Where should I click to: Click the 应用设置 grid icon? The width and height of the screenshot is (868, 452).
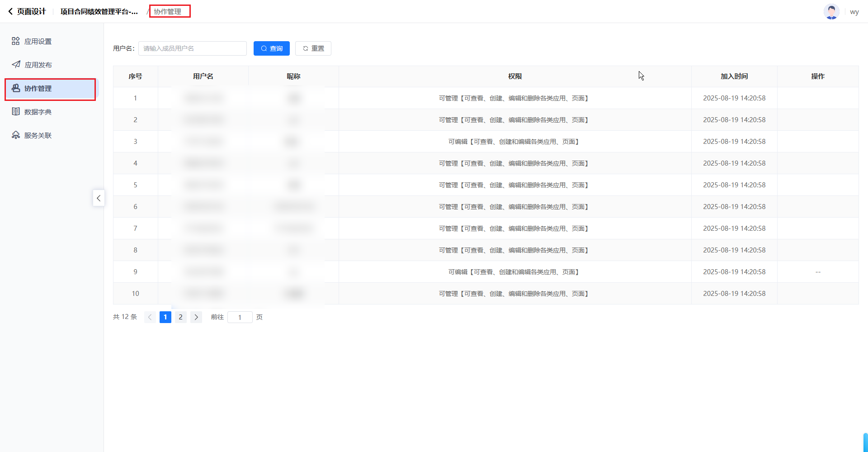coord(16,41)
